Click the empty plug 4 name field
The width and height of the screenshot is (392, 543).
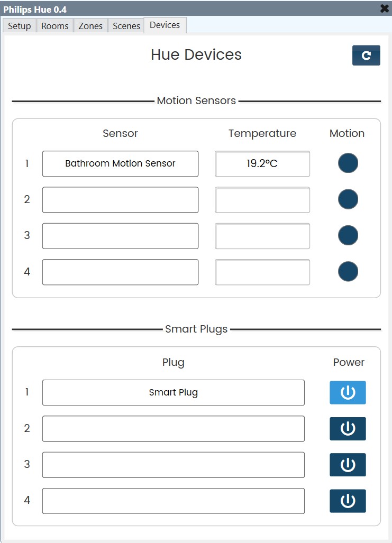tap(174, 501)
